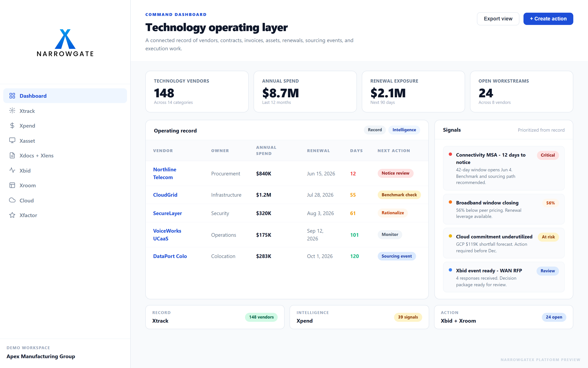Screen dimensions: 588x368
Task: Open the Open Workstreams 24 card
Action: [521, 92]
